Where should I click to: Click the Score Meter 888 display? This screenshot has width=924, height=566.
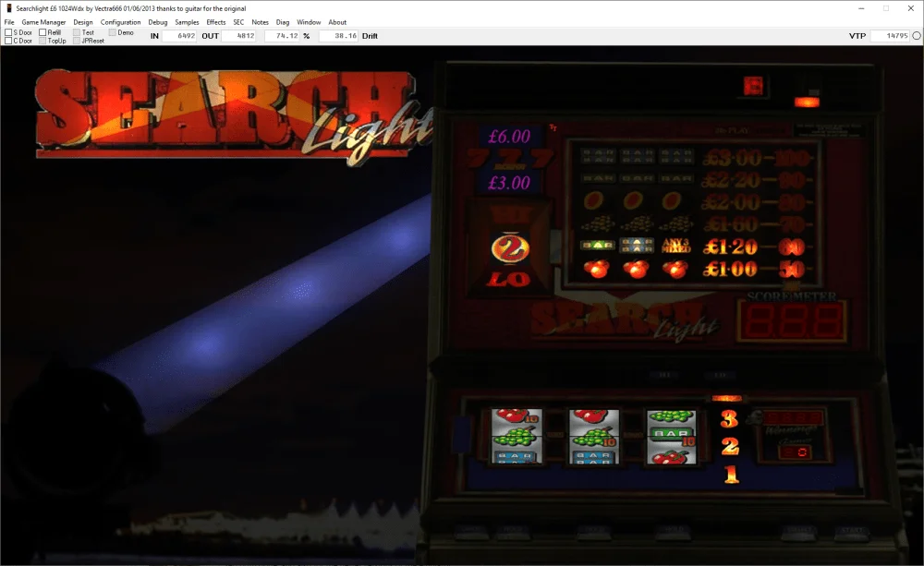pos(792,321)
